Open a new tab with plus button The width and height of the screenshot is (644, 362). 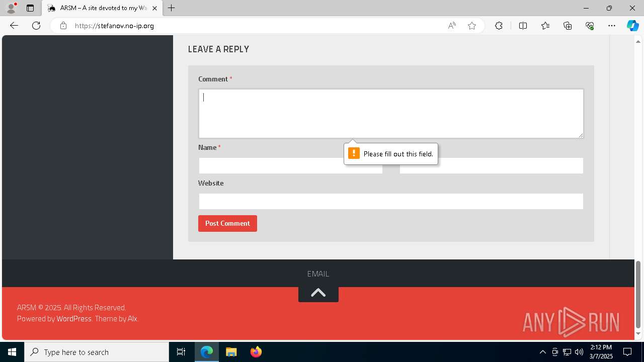pos(172,8)
